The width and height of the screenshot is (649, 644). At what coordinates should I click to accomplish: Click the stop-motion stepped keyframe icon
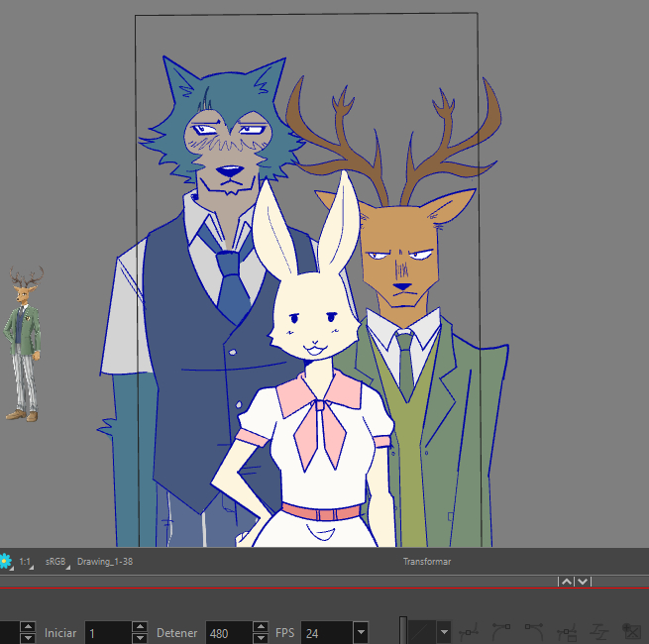[598, 631]
